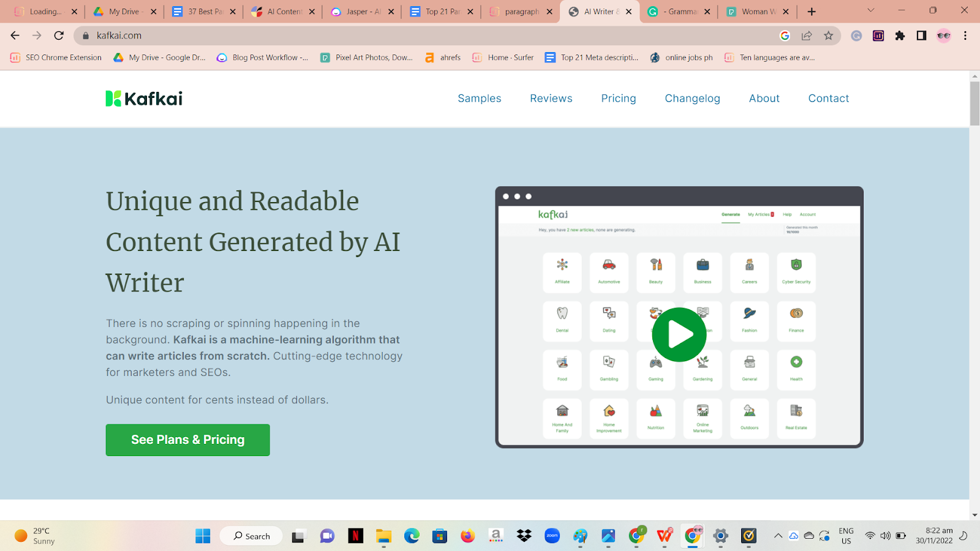Reload the kafkai.com page
980x551 pixels.
tap(59, 36)
